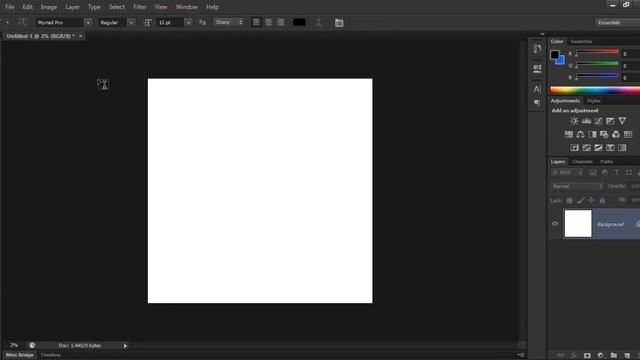The height and width of the screenshot is (360, 640).
Task: Add a Photo Filter adjustment
Action: pos(604,134)
